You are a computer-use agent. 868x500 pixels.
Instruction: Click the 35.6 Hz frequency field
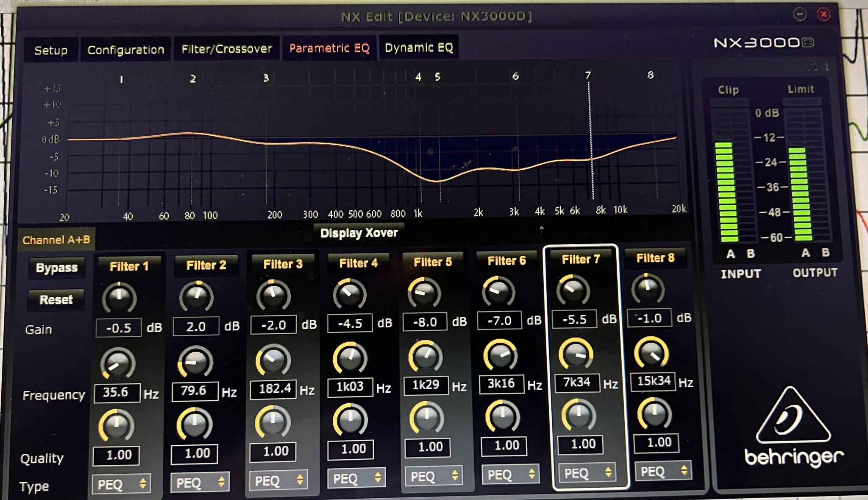117,392
